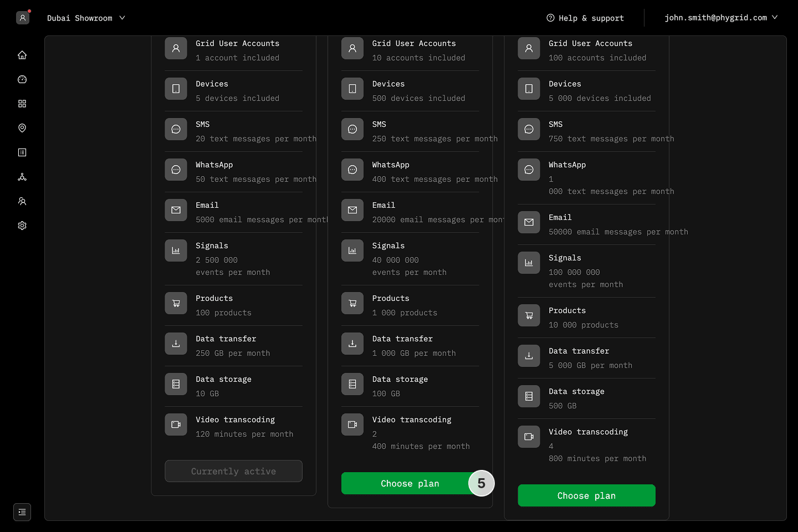Expand the sidebar menu toggle button
Image resolution: width=798 pixels, height=532 pixels.
pyautogui.click(x=22, y=512)
